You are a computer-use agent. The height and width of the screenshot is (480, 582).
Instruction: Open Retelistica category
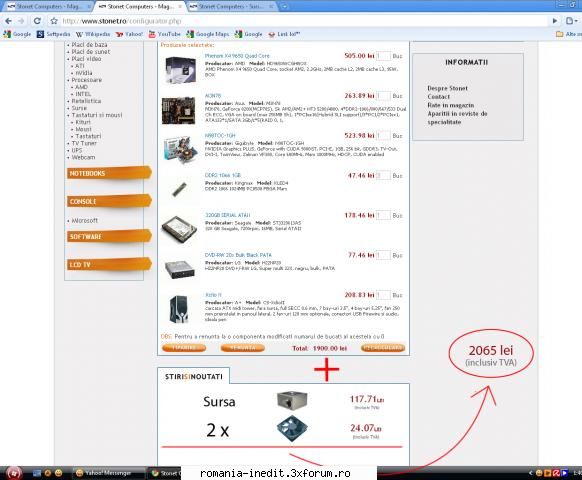86,101
